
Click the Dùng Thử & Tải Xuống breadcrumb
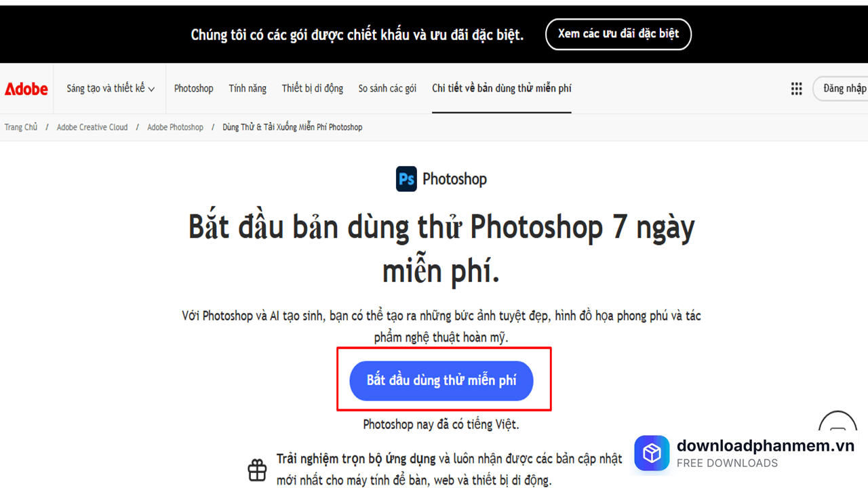coord(292,127)
